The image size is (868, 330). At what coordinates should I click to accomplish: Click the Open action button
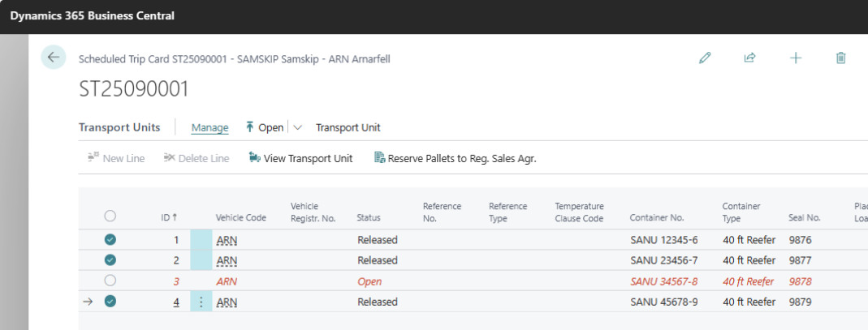(x=264, y=127)
